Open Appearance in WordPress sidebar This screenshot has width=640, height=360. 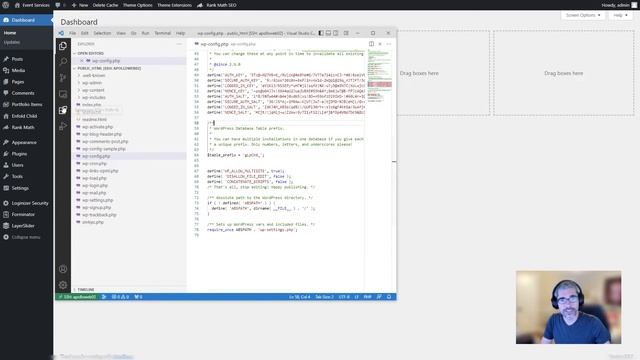coord(24,142)
